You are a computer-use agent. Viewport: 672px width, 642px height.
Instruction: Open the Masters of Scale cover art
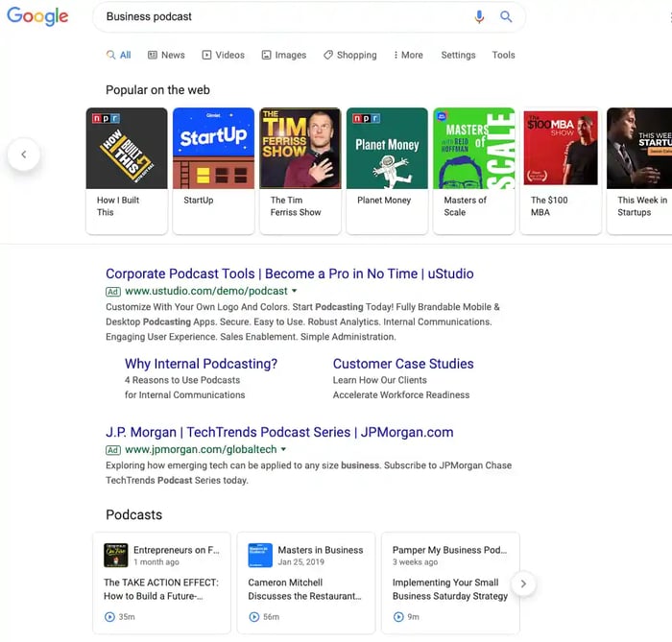pyautogui.click(x=474, y=148)
